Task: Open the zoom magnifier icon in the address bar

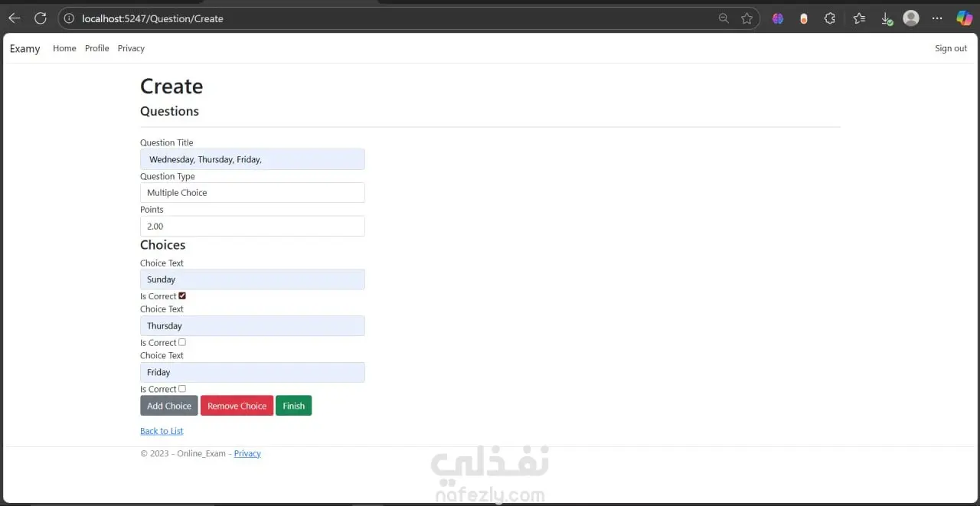Action: pos(724,18)
